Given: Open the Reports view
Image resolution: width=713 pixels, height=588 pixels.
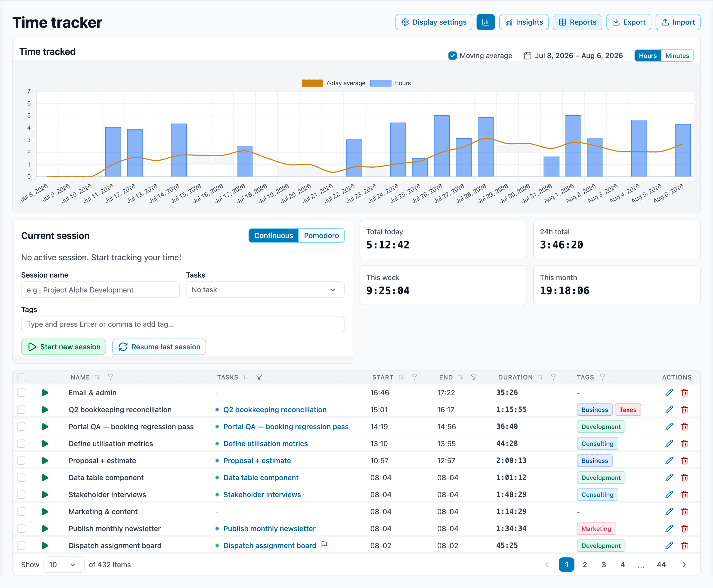Looking at the screenshot, I should 577,22.
